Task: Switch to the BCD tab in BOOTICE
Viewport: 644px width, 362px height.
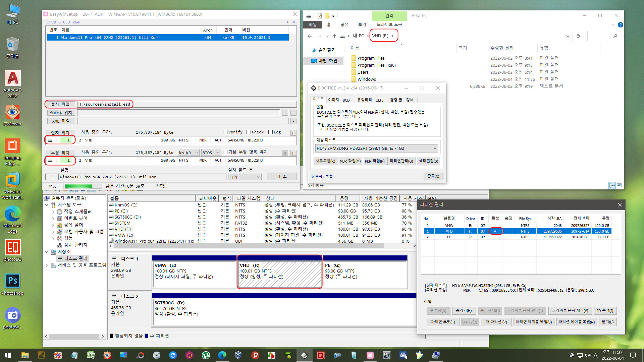Action: coord(346,100)
